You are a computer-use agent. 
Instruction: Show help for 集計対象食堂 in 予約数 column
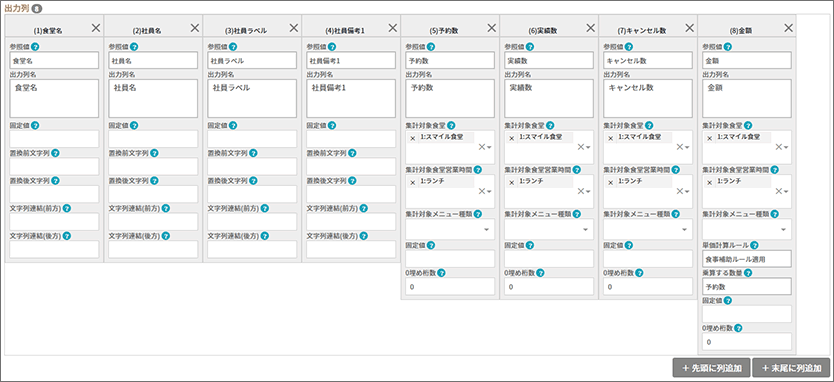pyautogui.click(x=451, y=126)
